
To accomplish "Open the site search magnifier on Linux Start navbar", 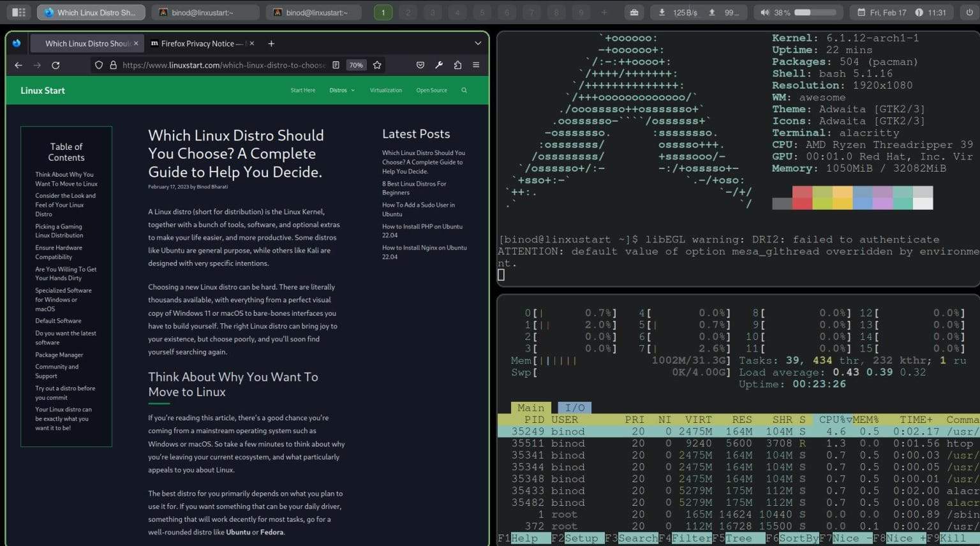I will (x=464, y=90).
